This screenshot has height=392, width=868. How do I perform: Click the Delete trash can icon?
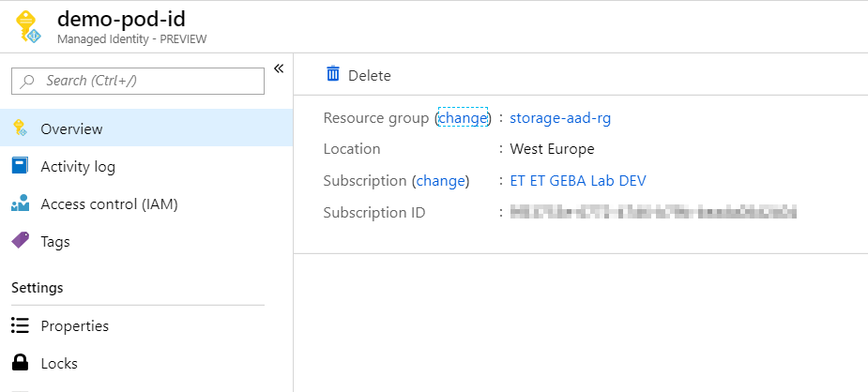coord(333,74)
